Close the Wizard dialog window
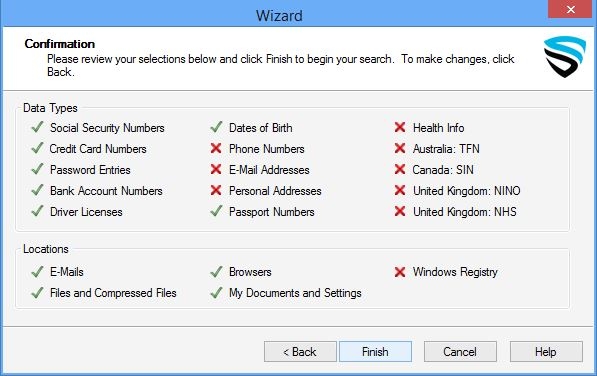This screenshot has height=376, width=597. 570,9
